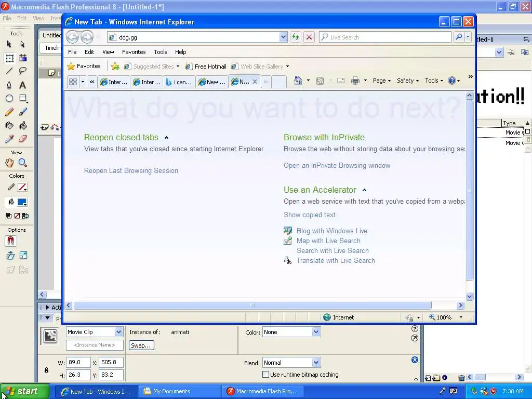Click the Add to Favorites Bar star icon

[115, 66]
